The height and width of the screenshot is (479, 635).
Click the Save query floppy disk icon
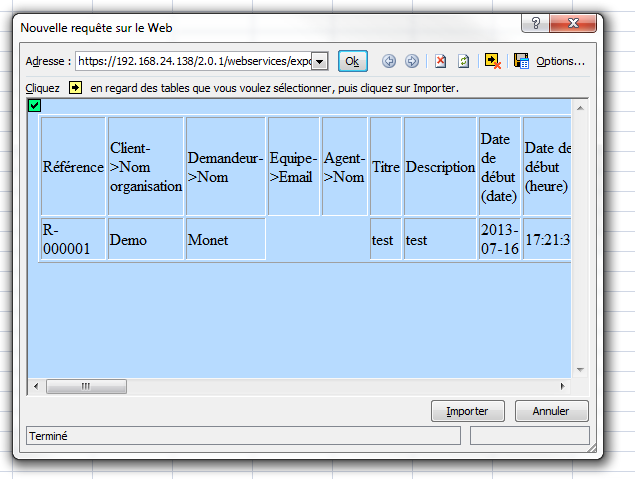(520, 62)
